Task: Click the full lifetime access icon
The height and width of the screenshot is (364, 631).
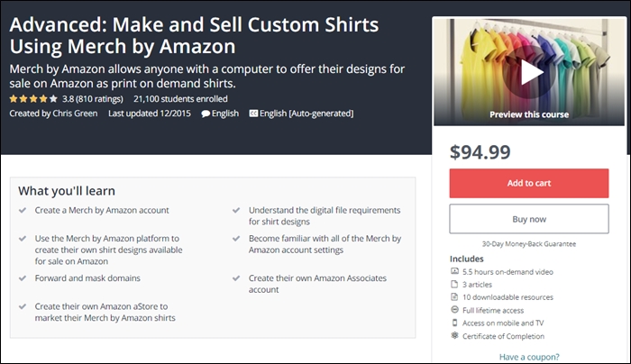Action: tap(454, 310)
